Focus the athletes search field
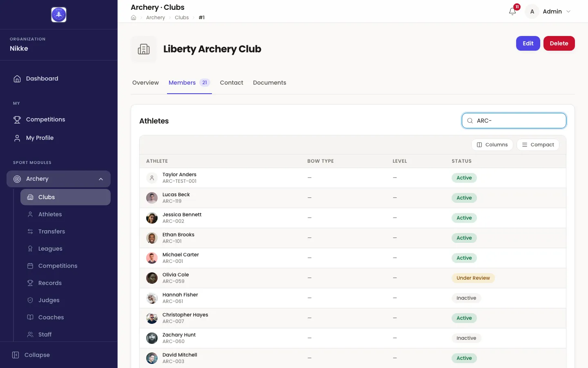Screen dimensions: 588x368 [514, 121]
